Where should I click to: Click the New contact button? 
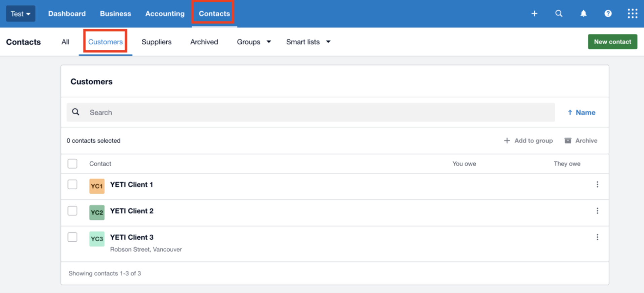click(612, 42)
